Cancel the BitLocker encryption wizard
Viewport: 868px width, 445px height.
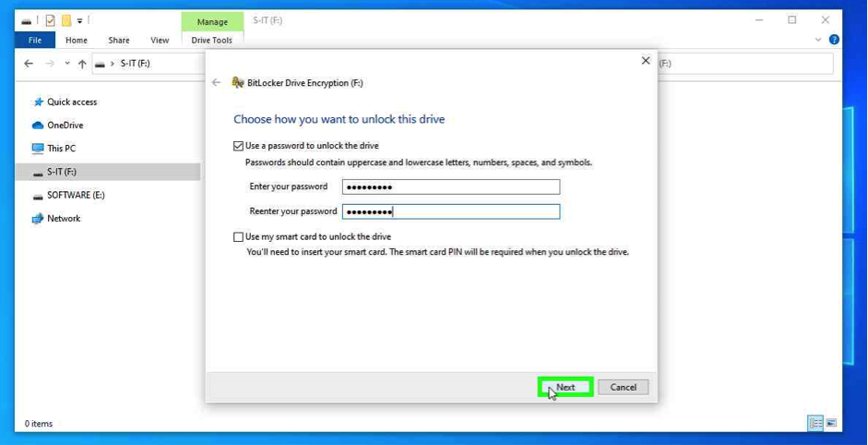[623, 388]
